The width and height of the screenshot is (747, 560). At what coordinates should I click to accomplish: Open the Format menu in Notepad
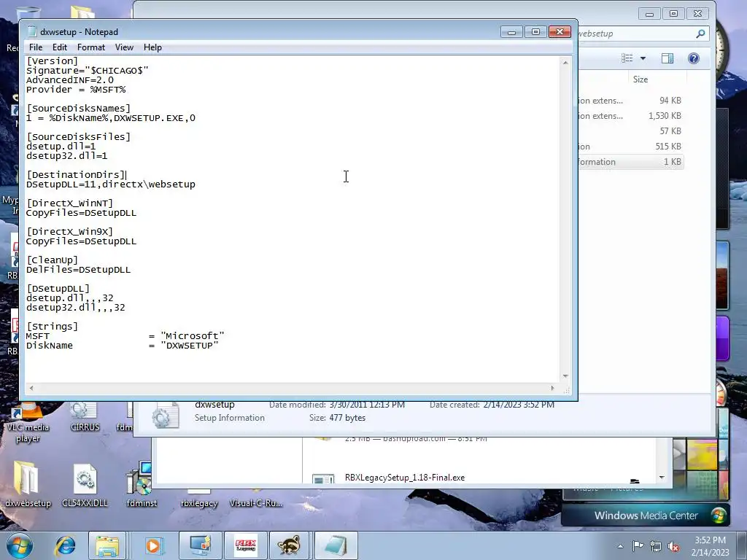point(91,47)
